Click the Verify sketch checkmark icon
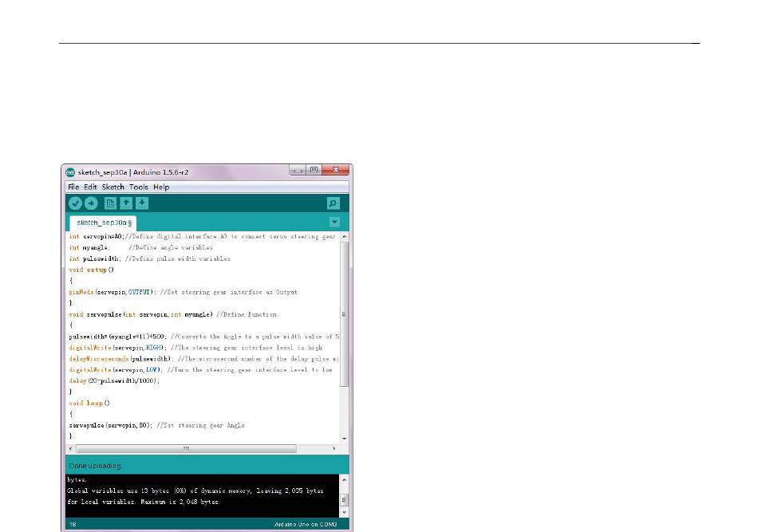The image size is (758, 532). [75, 203]
